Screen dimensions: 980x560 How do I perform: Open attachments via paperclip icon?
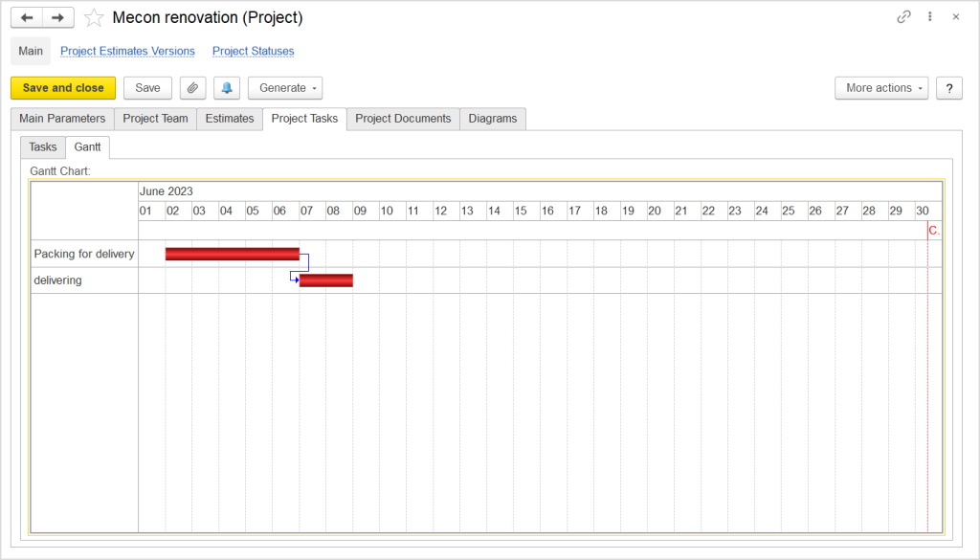point(192,88)
